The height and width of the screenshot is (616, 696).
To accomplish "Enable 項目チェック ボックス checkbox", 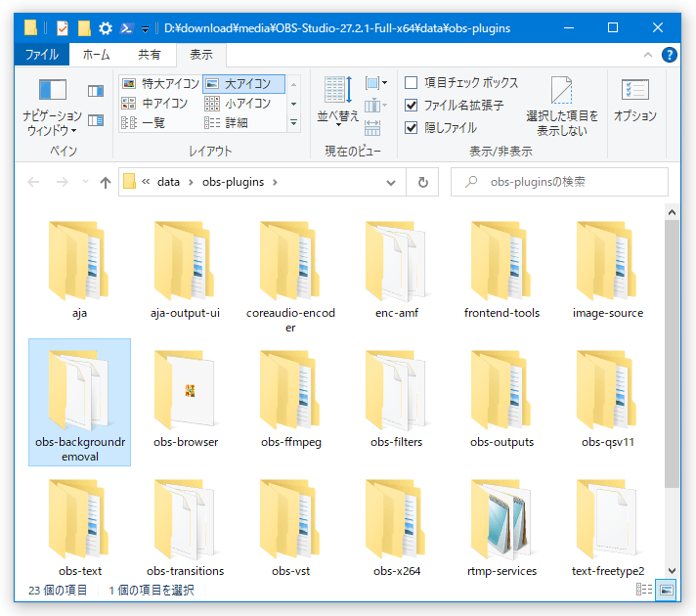I will coord(411,82).
